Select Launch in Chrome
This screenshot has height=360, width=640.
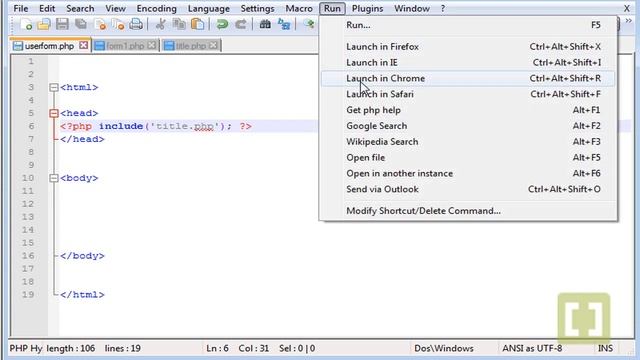click(x=468, y=78)
